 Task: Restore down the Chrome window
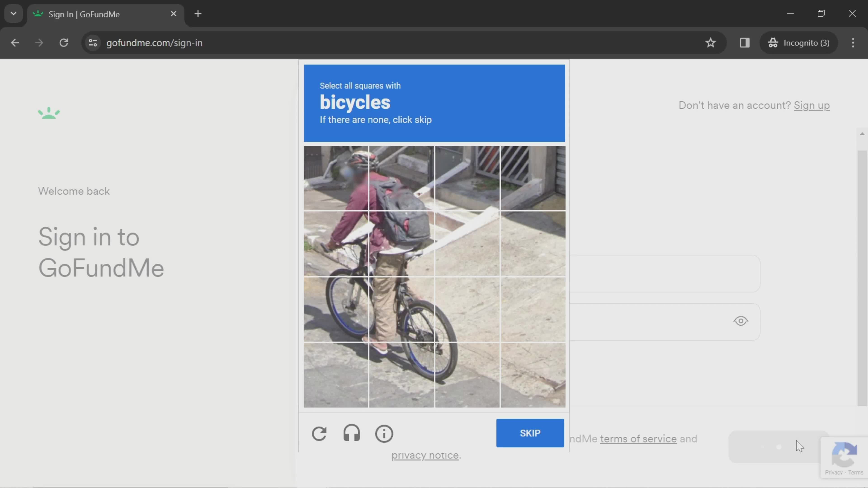[821, 14]
